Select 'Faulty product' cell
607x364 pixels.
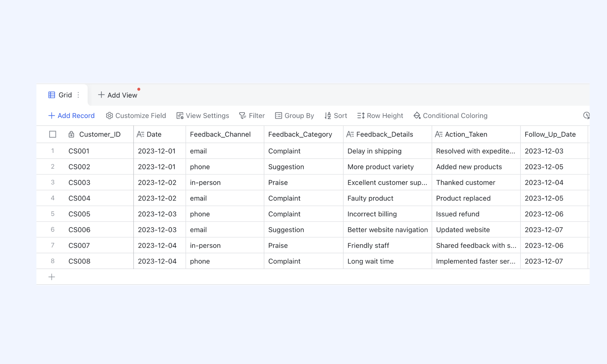pyautogui.click(x=388, y=198)
